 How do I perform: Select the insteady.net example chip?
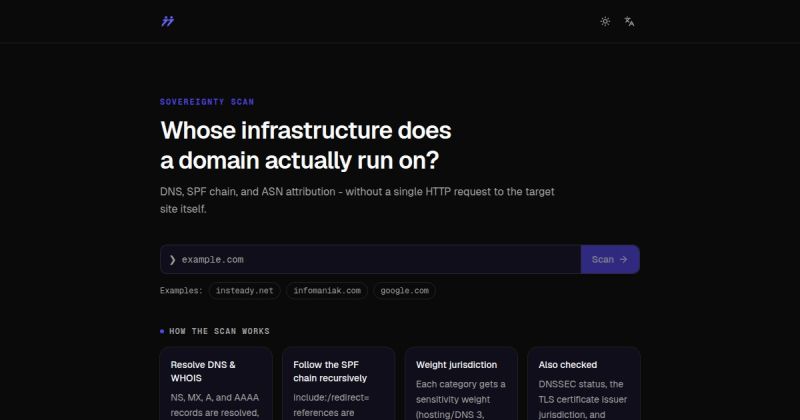(244, 290)
